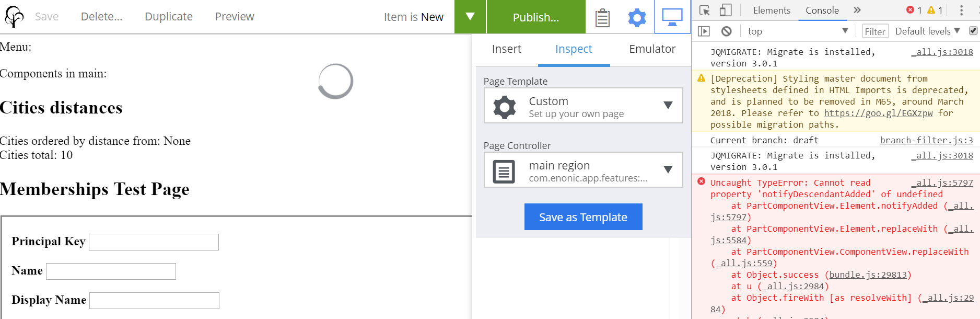Click the monitor live-edit icon
The image size is (980, 319).
[672, 16]
